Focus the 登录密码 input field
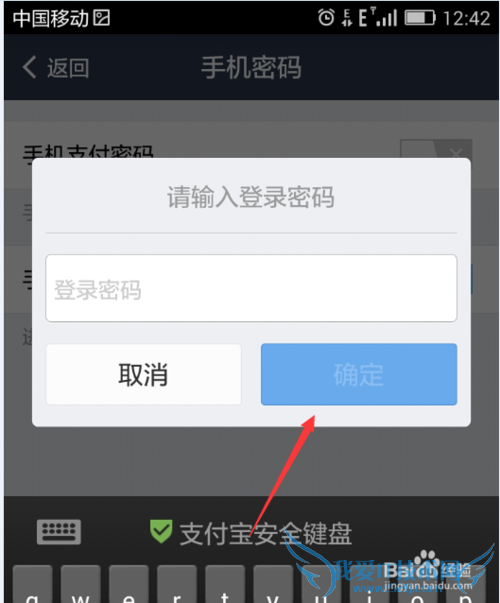The image size is (500, 603). pos(251,288)
